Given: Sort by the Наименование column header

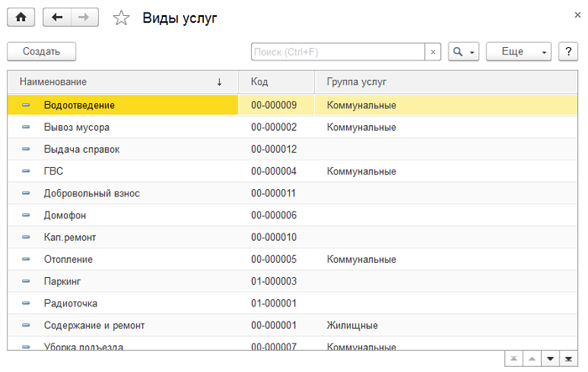Looking at the screenshot, I should tap(123, 81).
